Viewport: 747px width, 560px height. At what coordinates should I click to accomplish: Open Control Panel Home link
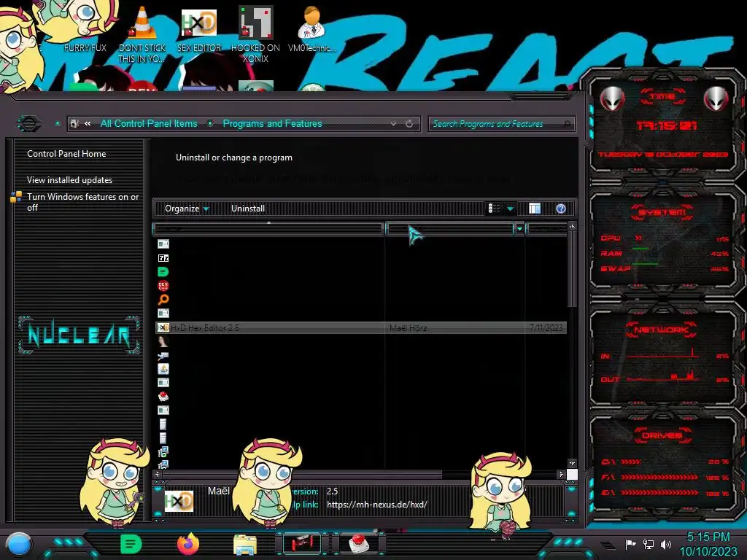point(66,154)
